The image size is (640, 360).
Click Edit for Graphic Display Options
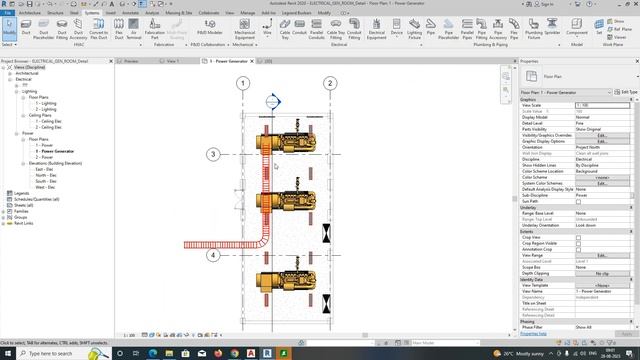point(602,141)
